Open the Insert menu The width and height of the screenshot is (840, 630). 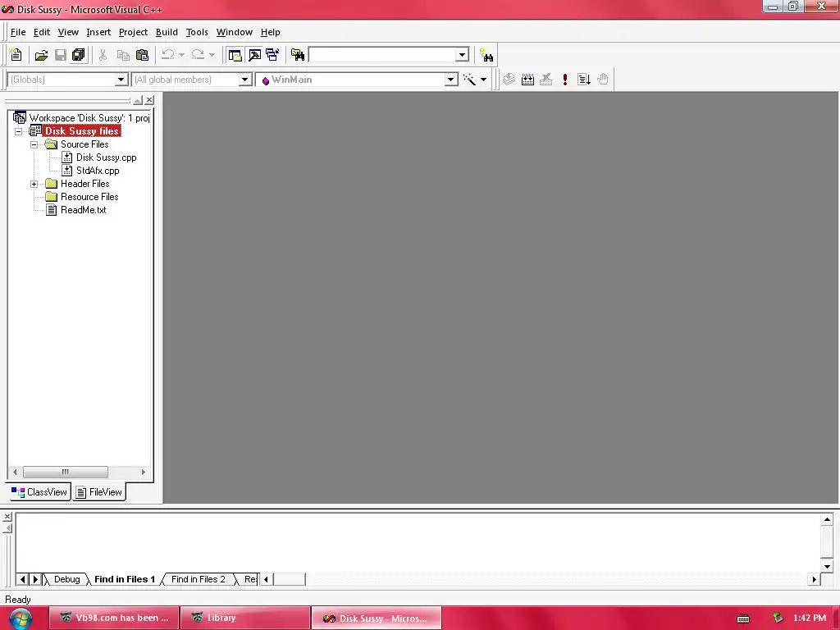pos(98,32)
